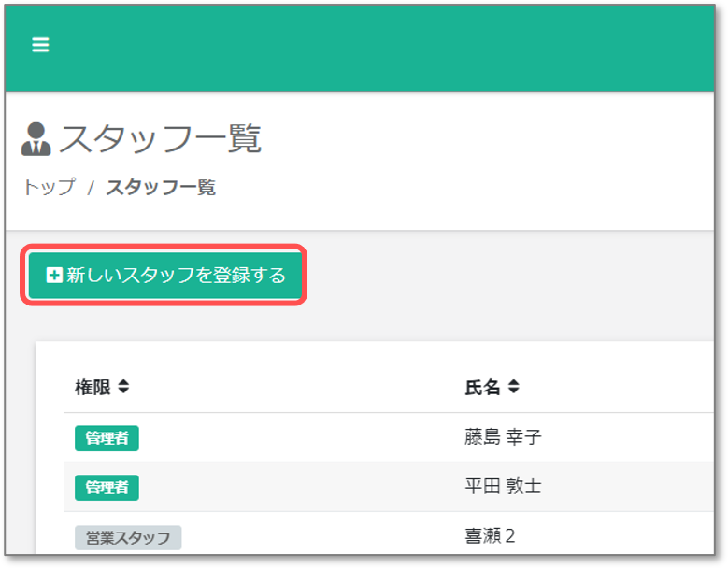The image size is (728, 568).
Task: Click the 氏名 column header
Action: 482,387
